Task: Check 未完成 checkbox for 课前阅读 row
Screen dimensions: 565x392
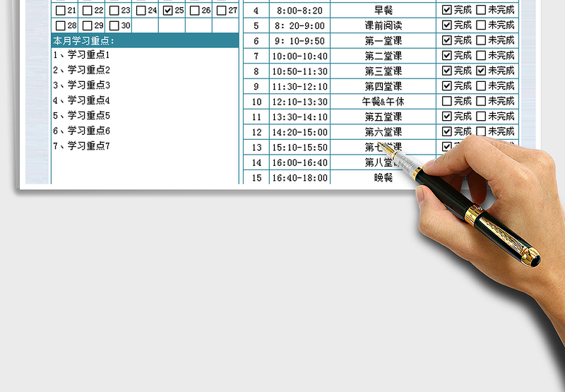Action: 481,25
